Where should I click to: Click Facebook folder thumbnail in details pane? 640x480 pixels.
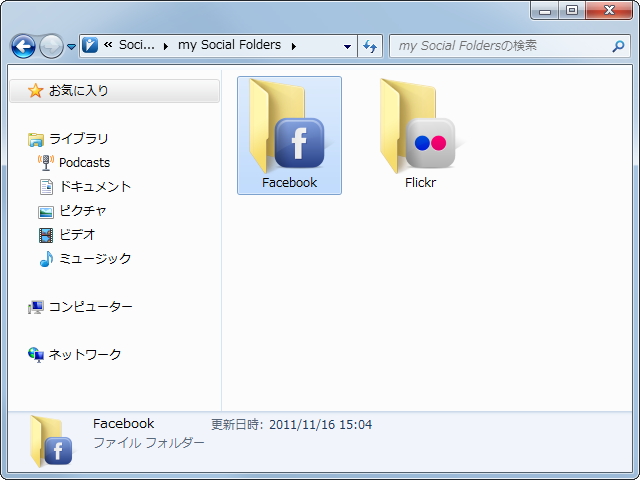[51, 441]
